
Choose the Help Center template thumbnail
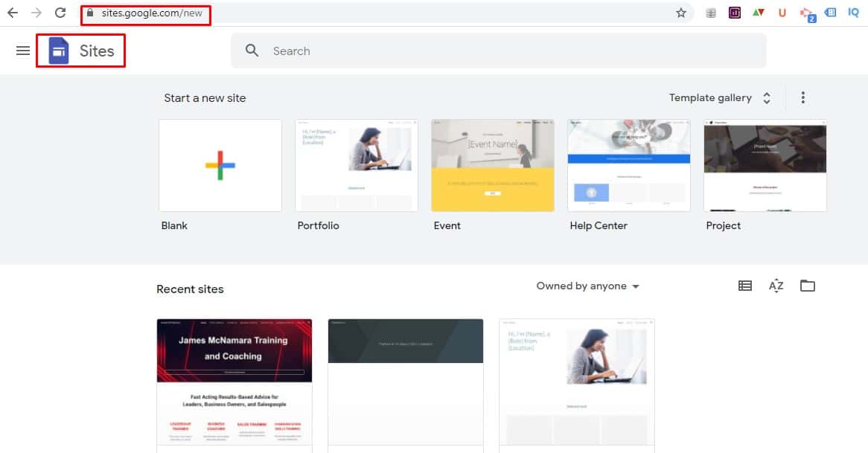click(x=629, y=165)
